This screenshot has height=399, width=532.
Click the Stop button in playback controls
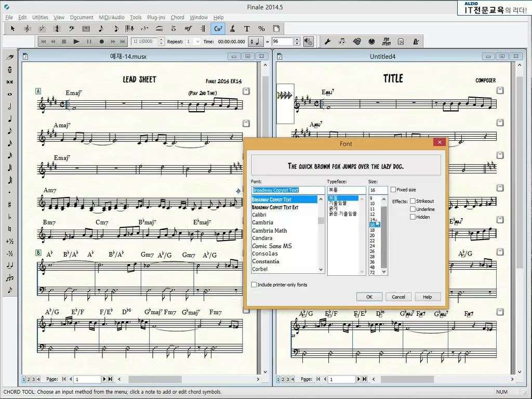click(x=64, y=42)
